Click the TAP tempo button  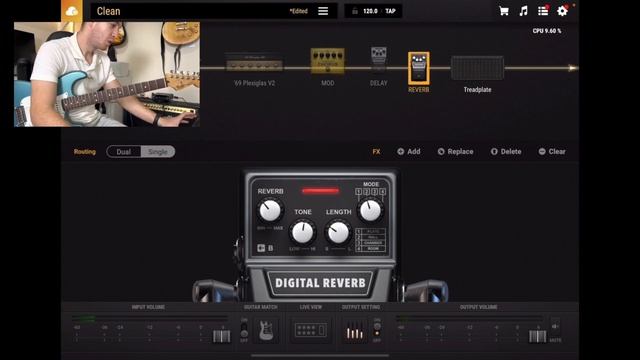[391, 11]
